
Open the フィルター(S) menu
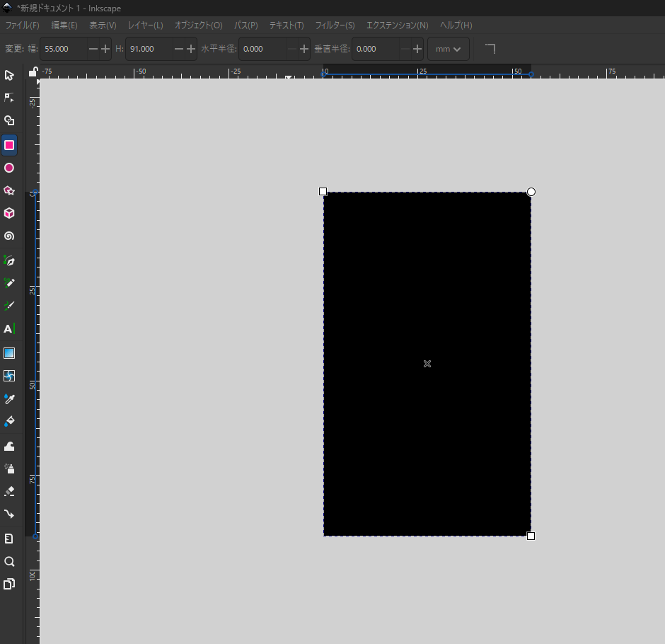point(335,25)
